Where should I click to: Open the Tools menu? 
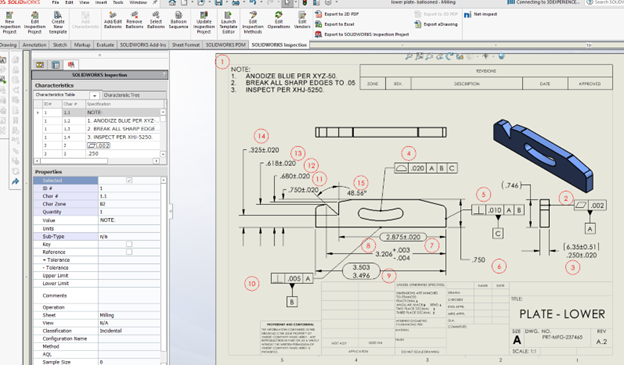coord(118,2)
